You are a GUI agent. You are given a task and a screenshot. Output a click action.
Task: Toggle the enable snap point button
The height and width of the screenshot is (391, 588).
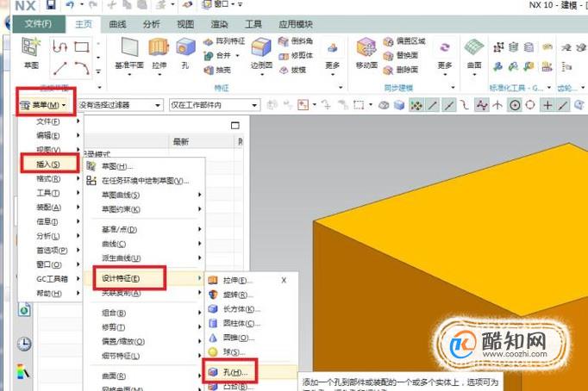416,105
